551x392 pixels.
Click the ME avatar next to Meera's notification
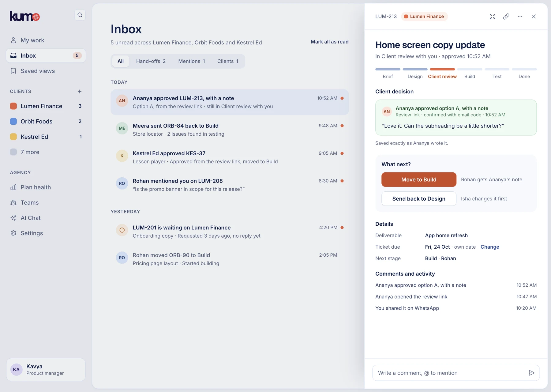(x=122, y=128)
